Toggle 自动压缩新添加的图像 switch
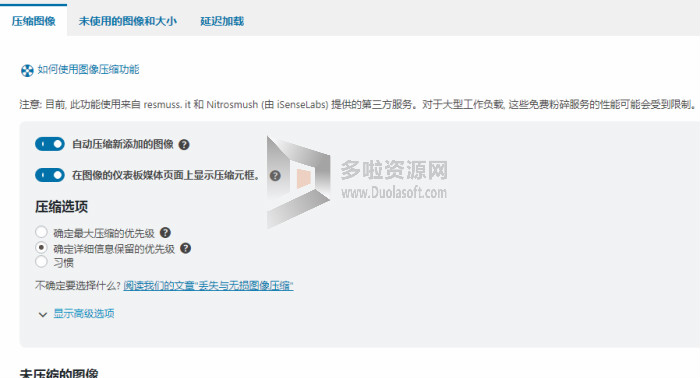 pyautogui.click(x=50, y=144)
